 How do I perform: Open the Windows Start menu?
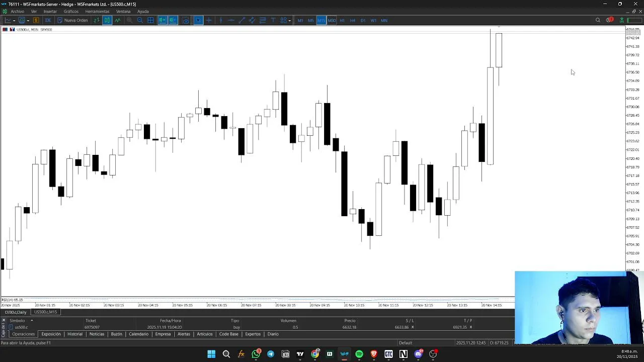211,354
